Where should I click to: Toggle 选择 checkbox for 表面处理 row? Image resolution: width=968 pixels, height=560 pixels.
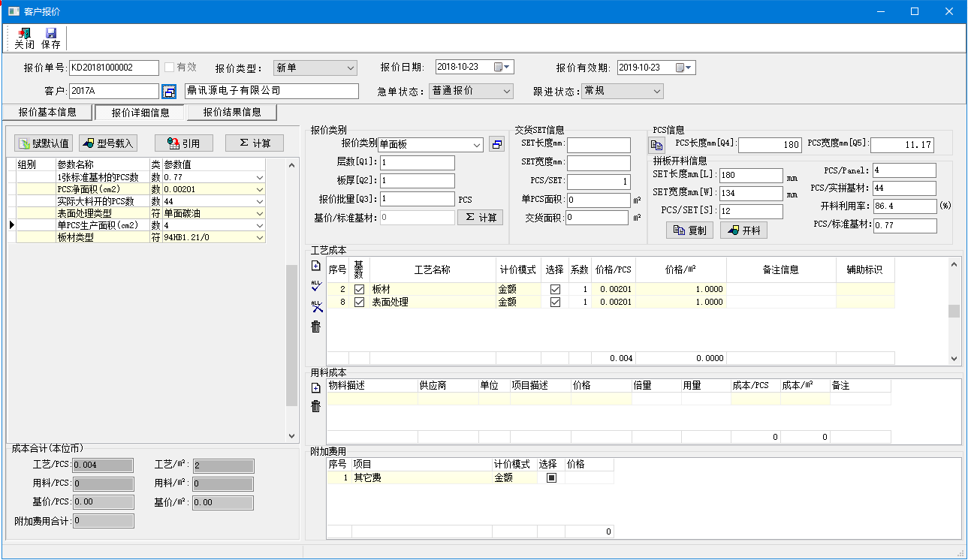click(555, 302)
